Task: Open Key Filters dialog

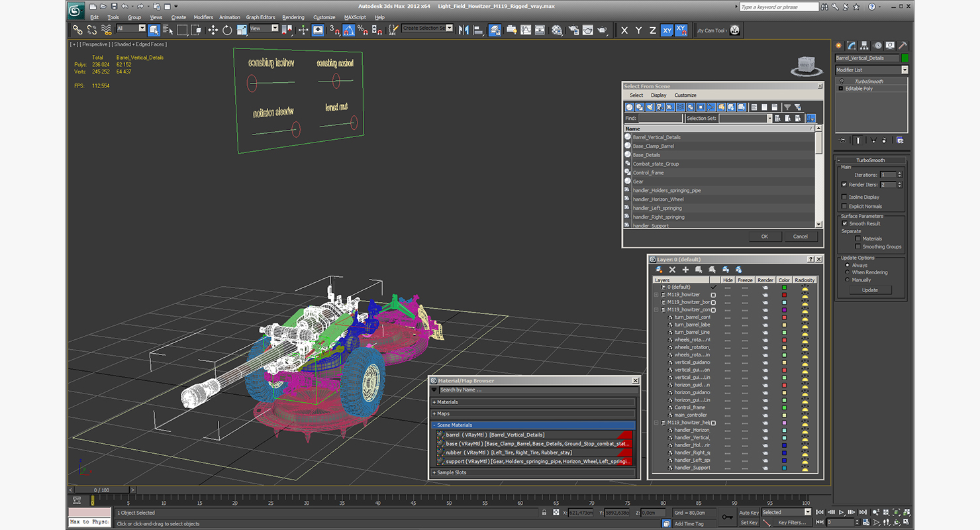Action: [793, 523]
